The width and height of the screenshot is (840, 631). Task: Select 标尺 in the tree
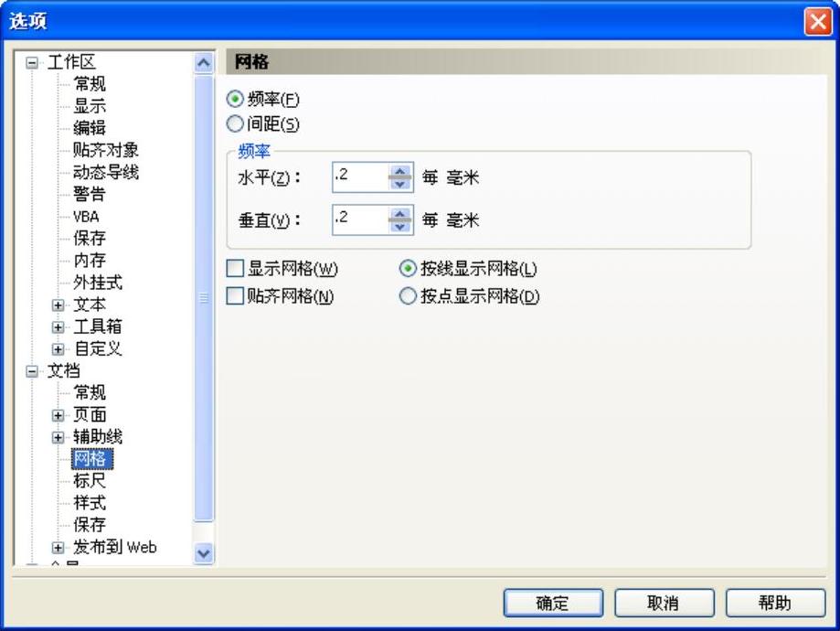pyautogui.click(x=90, y=481)
